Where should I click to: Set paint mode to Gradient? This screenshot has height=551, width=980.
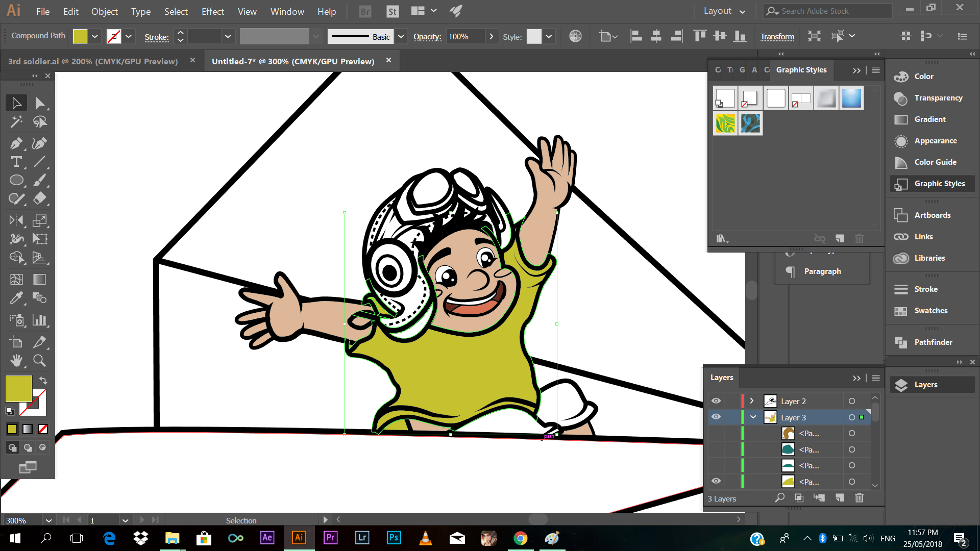[x=28, y=429]
